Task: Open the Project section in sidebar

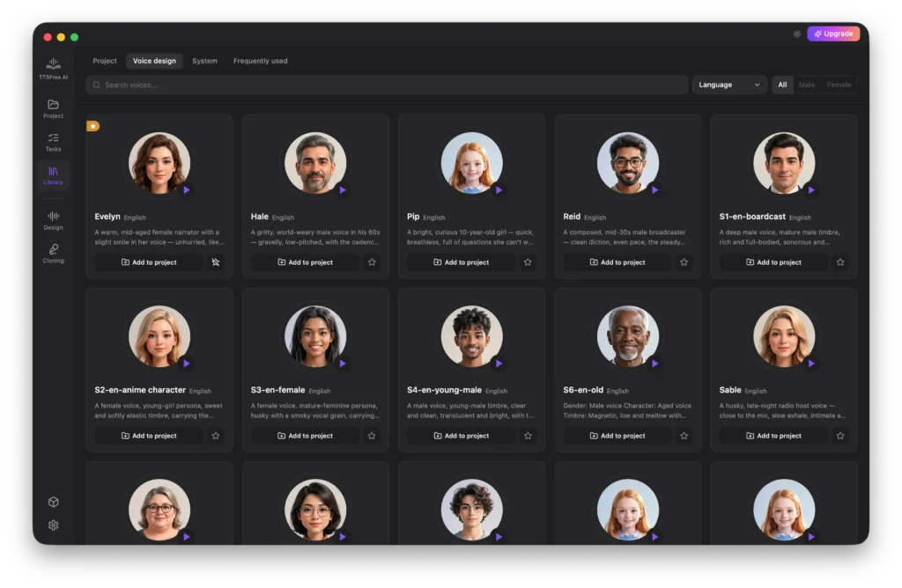Action: point(53,108)
